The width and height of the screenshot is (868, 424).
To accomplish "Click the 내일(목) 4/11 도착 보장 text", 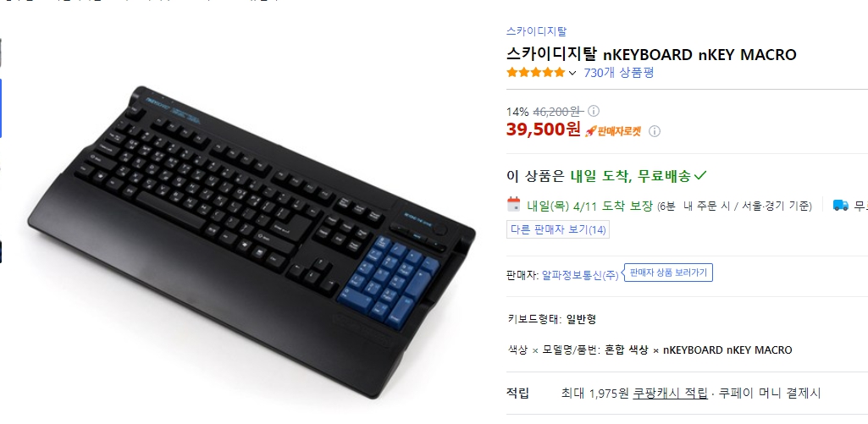I will coord(589,206).
